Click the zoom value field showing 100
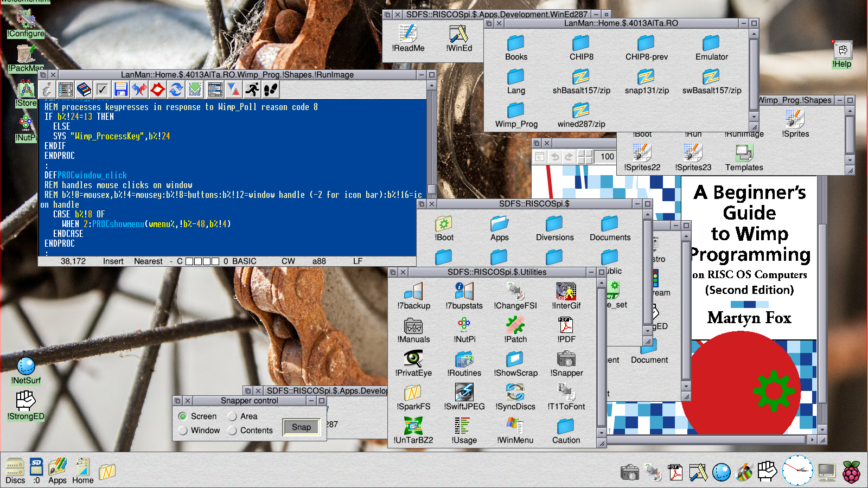Screen dimensions: 868x488 (x=606, y=157)
